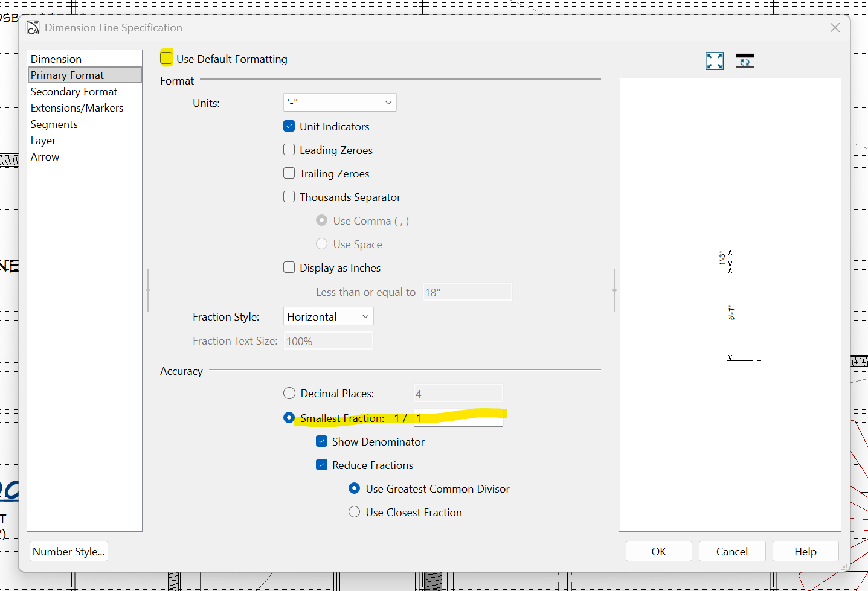Click the Fill Window preview icon

715,61
